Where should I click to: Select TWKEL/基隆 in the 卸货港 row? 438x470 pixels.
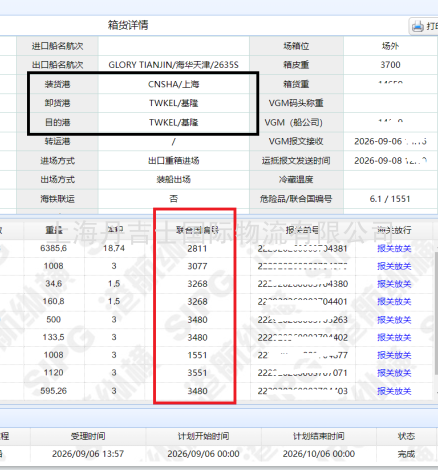pos(174,103)
